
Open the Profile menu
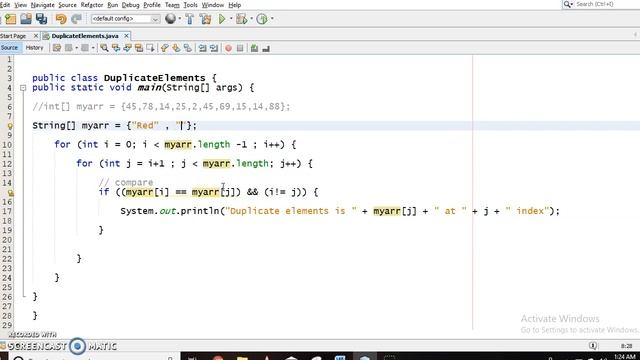pyautogui.click(x=152, y=5)
